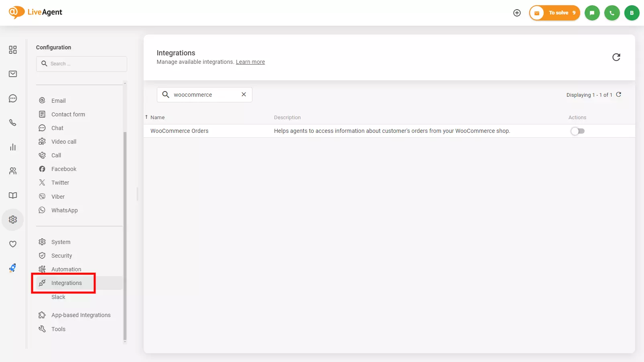644x362 pixels.
Task: Open Customers via the people icon
Action: tap(12, 171)
